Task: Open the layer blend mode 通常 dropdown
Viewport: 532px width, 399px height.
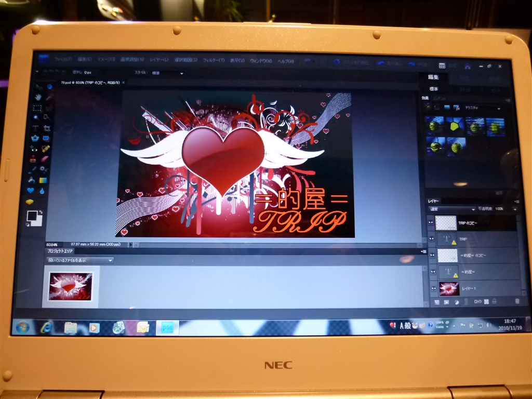Action: [451, 209]
